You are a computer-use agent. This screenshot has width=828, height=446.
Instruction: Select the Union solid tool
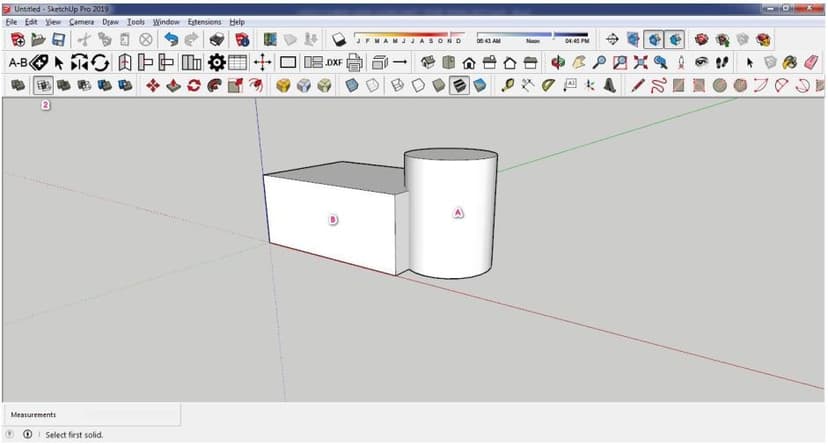tap(64, 85)
